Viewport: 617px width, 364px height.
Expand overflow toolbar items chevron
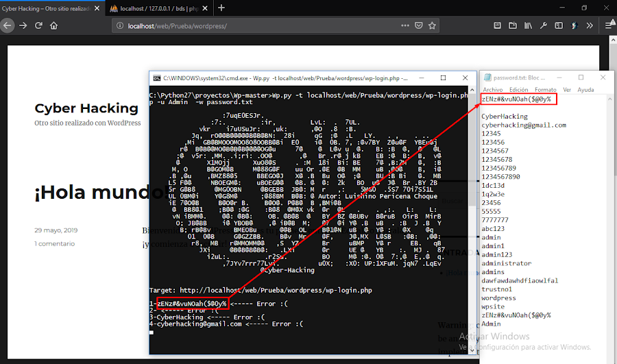(590, 25)
